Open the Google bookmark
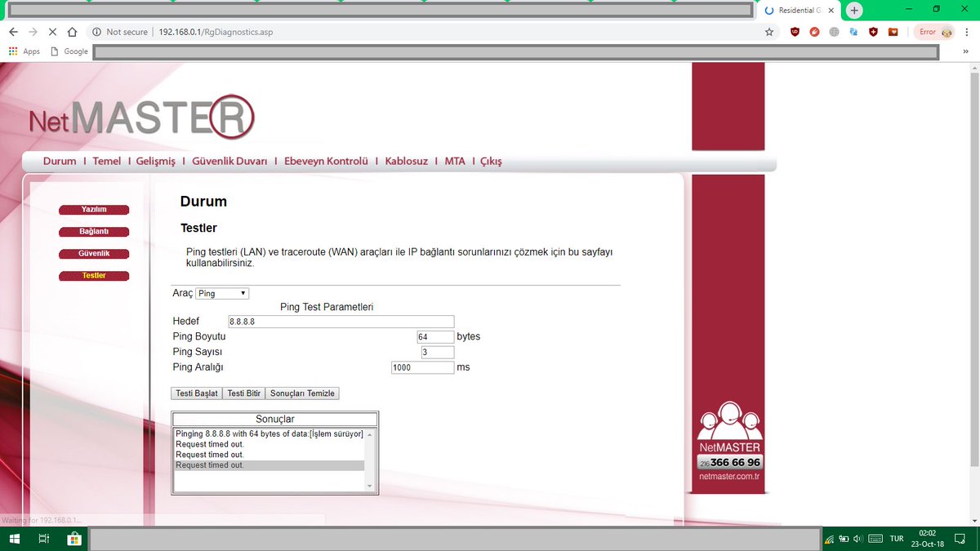The width and height of the screenshot is (980, 551). pos(69,51)
